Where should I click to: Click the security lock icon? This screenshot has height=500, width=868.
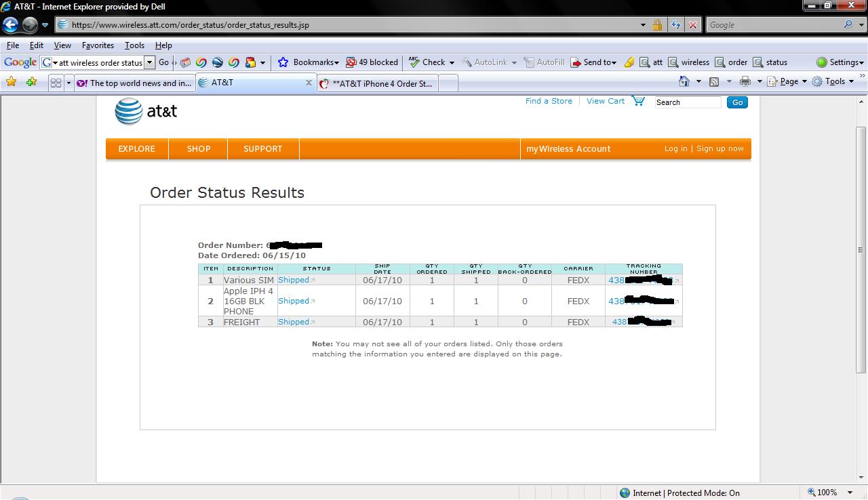pyautogui.click(x=657, y=25)
